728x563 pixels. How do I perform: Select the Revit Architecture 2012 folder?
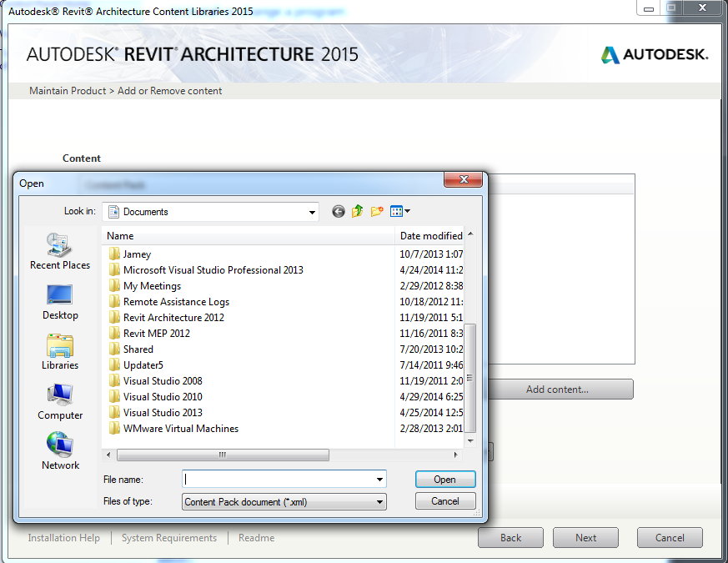pos(173,318)
